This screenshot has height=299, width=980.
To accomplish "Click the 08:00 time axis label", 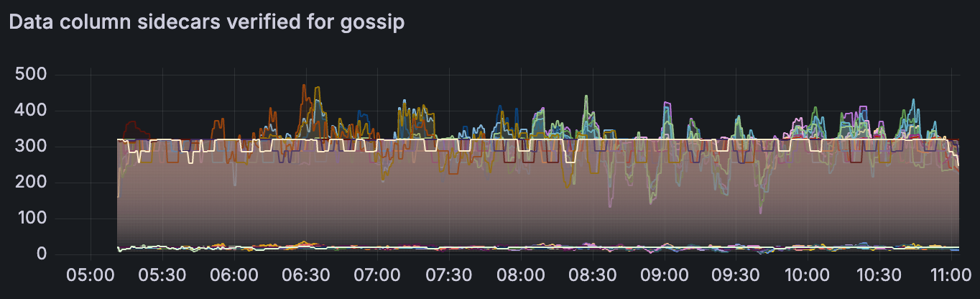I will [520, 275].
